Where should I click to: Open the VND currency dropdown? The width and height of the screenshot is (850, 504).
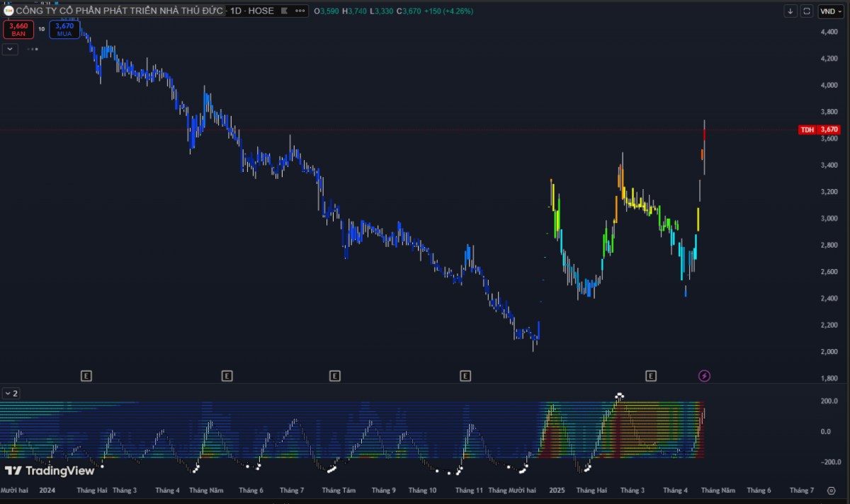(829, 11)
